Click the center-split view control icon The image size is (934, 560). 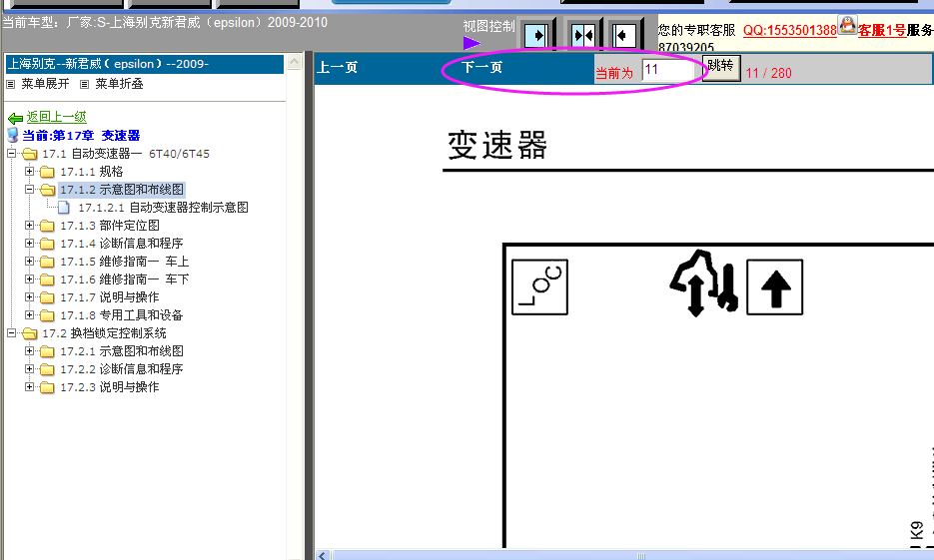pos(582,35)
